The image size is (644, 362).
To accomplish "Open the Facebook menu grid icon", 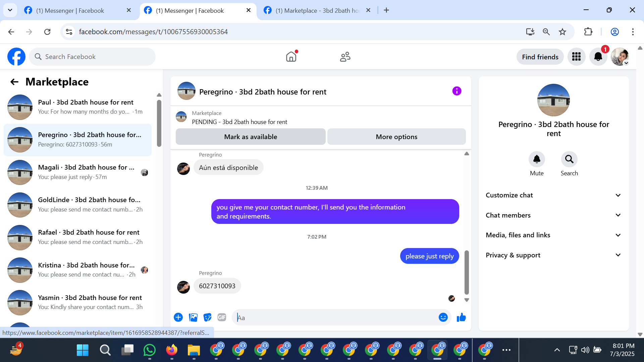I will coord(576,57).
